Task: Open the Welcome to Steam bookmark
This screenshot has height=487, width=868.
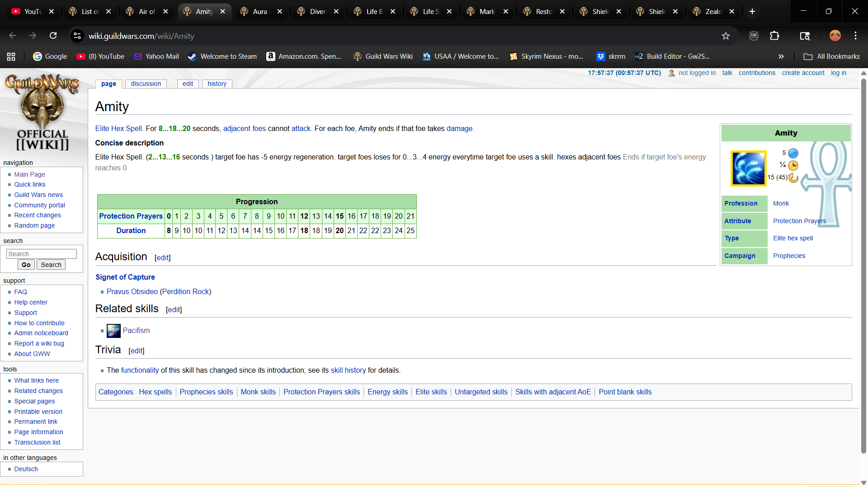Action: coord(222,56)
